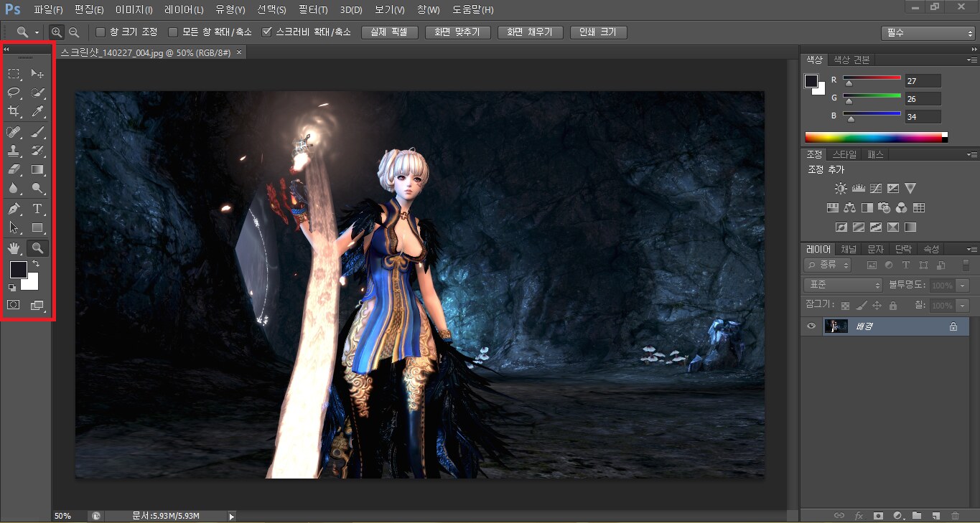
Task: Open the 표준 blend mode dropdown
Action: [843, 286]
